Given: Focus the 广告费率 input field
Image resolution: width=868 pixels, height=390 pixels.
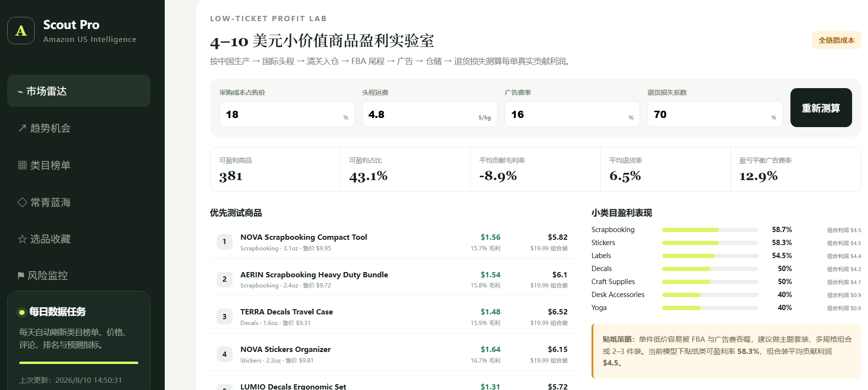Looking at the screenshot, I should (572, 114).
